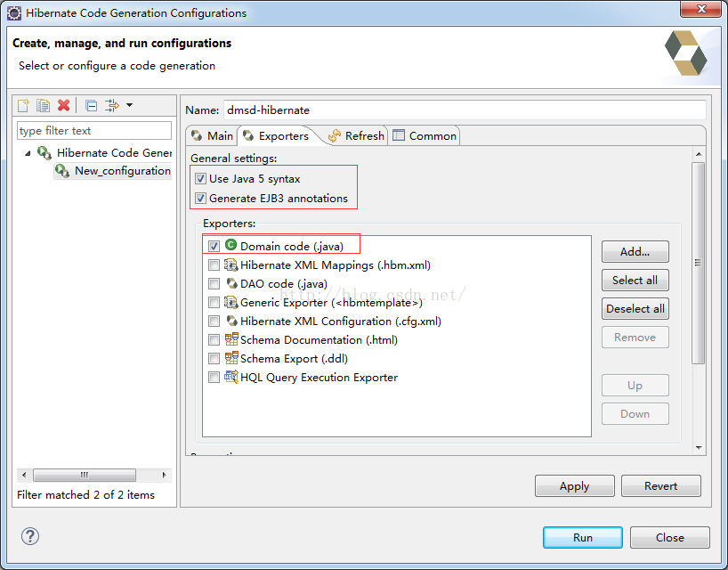
Task: Click the Hibernate XML Mappings exporter icon
Action: point(231,265)
